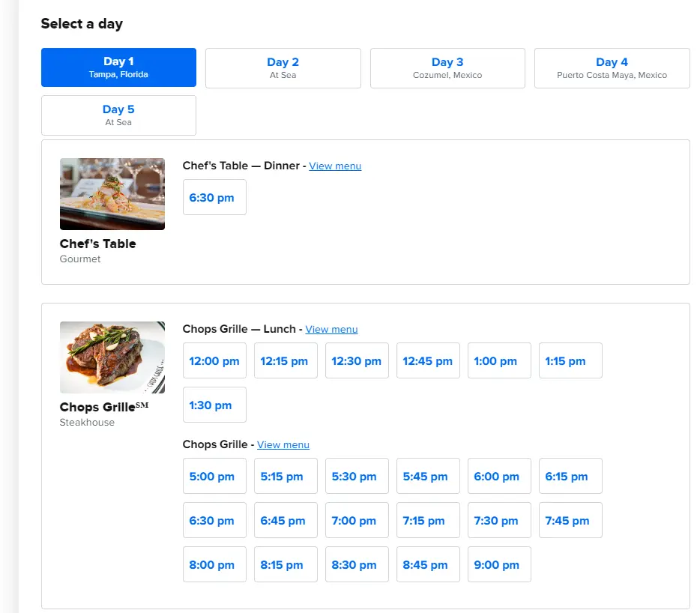
Task: Pick the 1:30 pm lunch slot
Action: click(x=214, y=405)
